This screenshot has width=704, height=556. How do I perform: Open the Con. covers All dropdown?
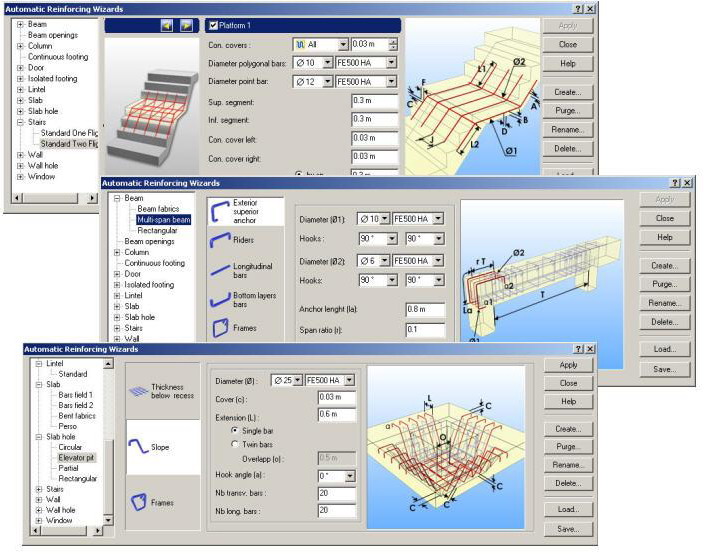(343, 44)
